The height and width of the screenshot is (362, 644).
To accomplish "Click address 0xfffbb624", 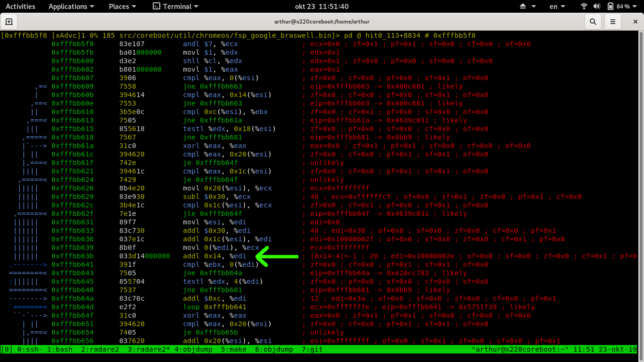I will (x=73, y=180).
